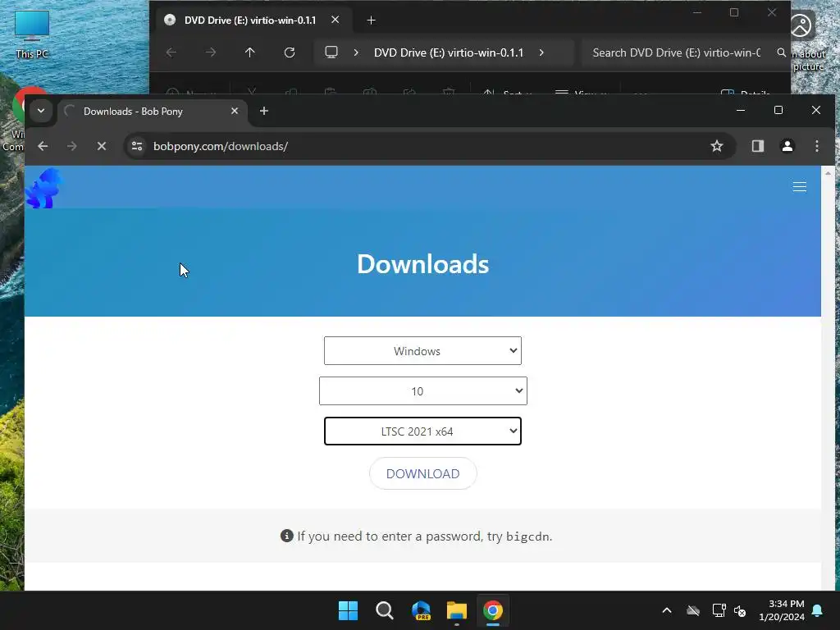The height and width of the screenshot is (630, 840).
Task: Open the clock showing 3:34 PM
Action: click(x=782, y=610)
